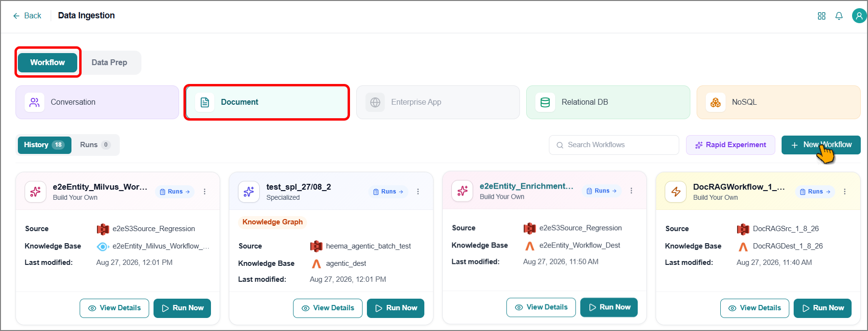Click the test_spl_27/08_2 specialized workflow icon
This screenshot has height=331, width=868.
[x=249, y=192]
